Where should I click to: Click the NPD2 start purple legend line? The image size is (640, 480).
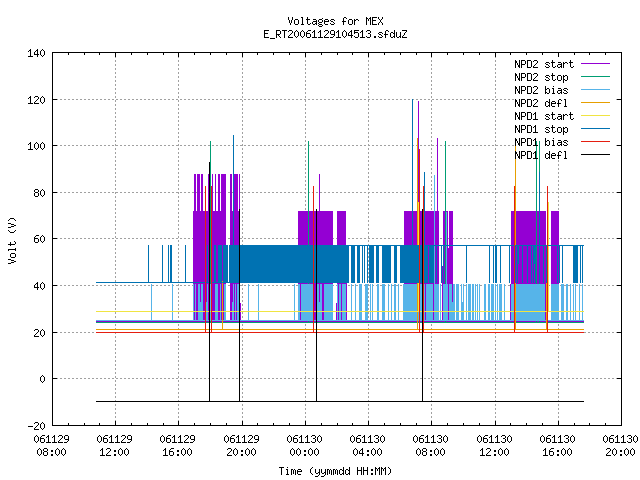click(595, 64)
